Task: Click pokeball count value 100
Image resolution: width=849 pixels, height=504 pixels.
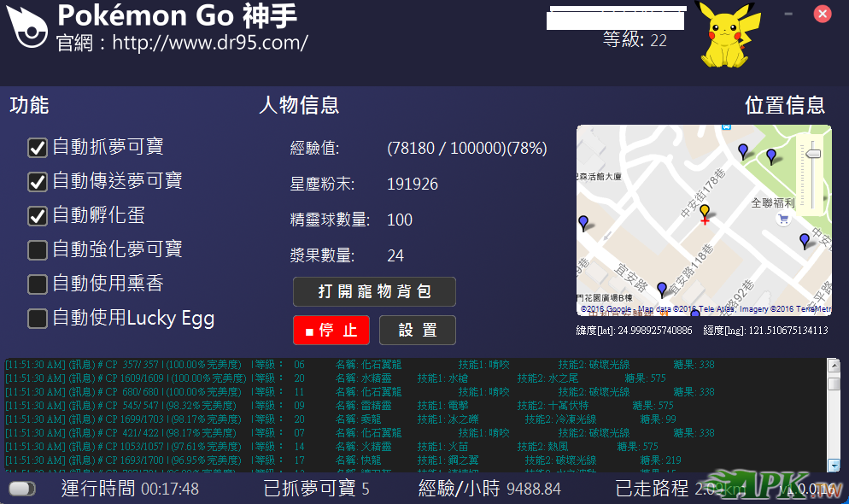Action: (x=400, y=220)
